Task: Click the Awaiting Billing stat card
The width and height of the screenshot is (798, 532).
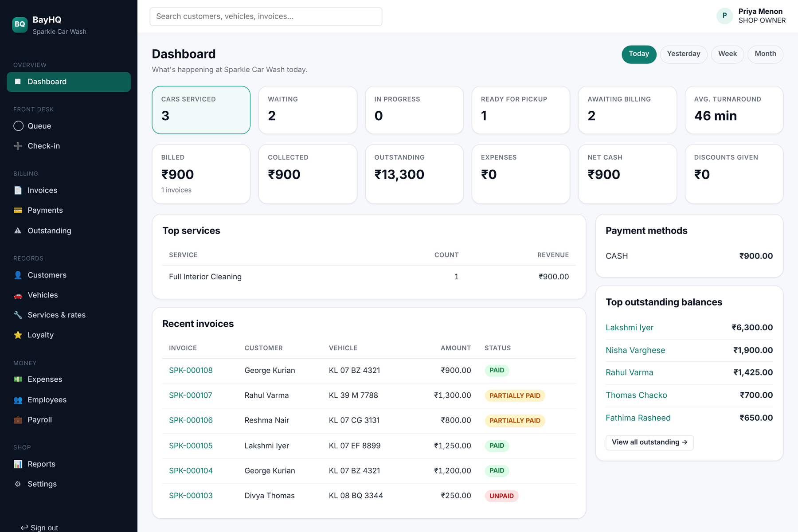Action: coord(627,110)
